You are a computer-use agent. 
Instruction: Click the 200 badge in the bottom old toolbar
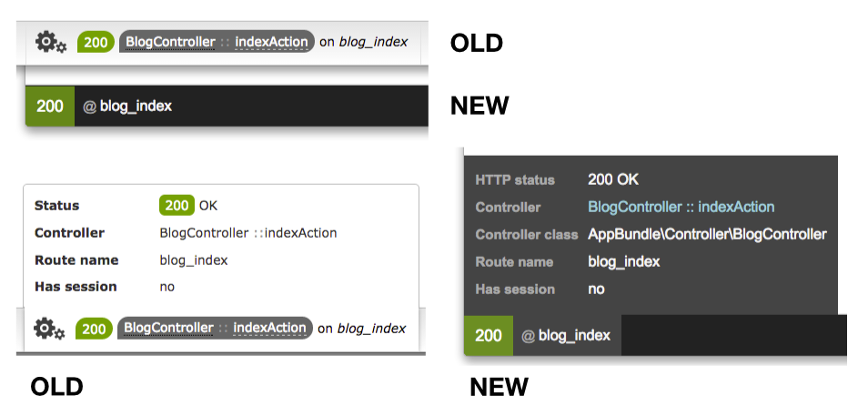tap(94, 328)
